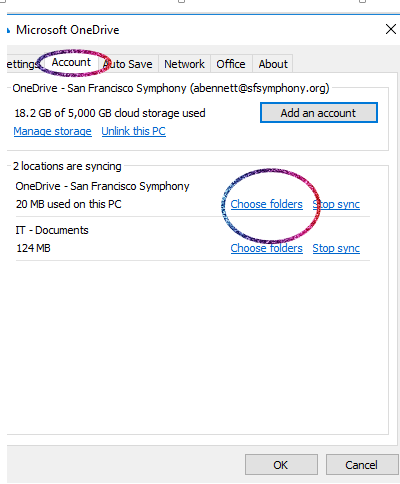Choose folders for OneDrive - San Francisco Symphony
400x484 pixels.
pos(267,204)
